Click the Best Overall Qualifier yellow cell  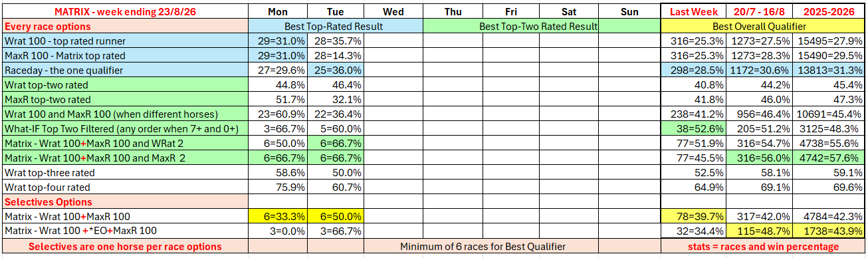(764, 27)
